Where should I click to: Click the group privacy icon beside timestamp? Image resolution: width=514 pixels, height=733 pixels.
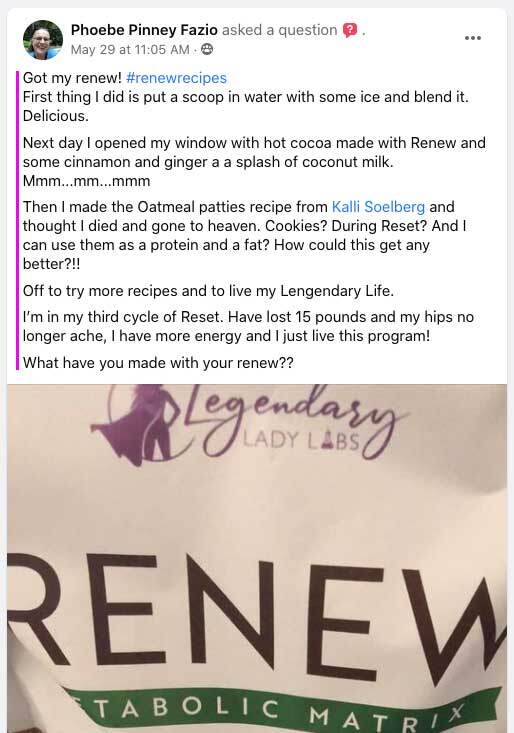tap(207, 49)
